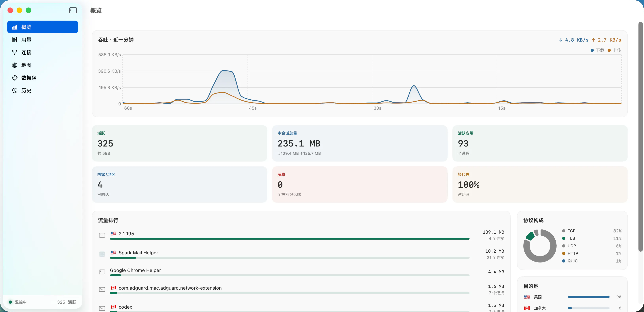Image resolution: width=644 pixels, height=312 pixels.
Task: Click the crosshair icon beside 数据包
Action: (15, 78)
